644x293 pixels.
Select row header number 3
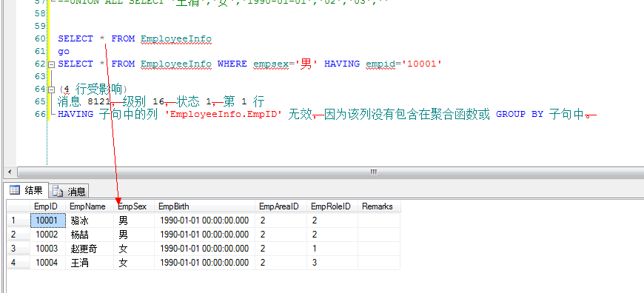pyautogui.click(x=19, y=249)
